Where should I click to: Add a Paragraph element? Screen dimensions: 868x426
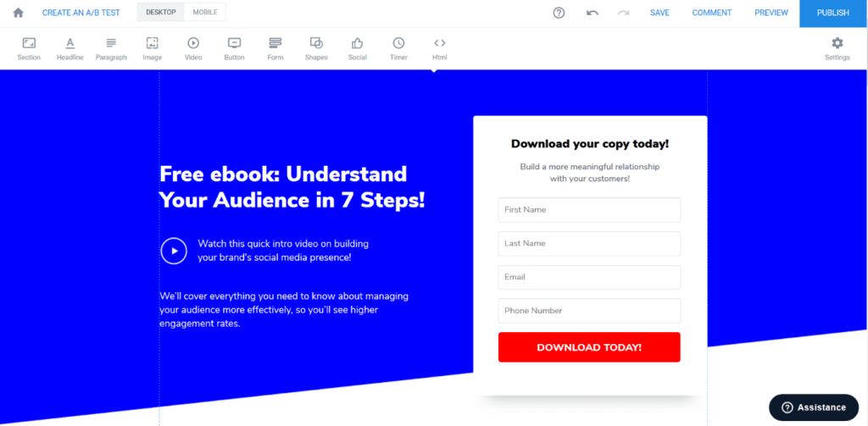[111, 48]
